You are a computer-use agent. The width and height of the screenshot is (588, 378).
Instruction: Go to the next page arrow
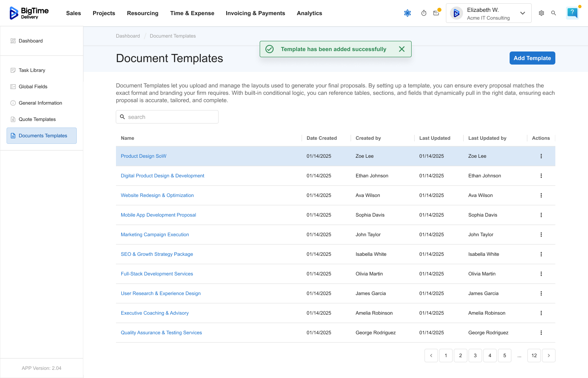[549, 356]
